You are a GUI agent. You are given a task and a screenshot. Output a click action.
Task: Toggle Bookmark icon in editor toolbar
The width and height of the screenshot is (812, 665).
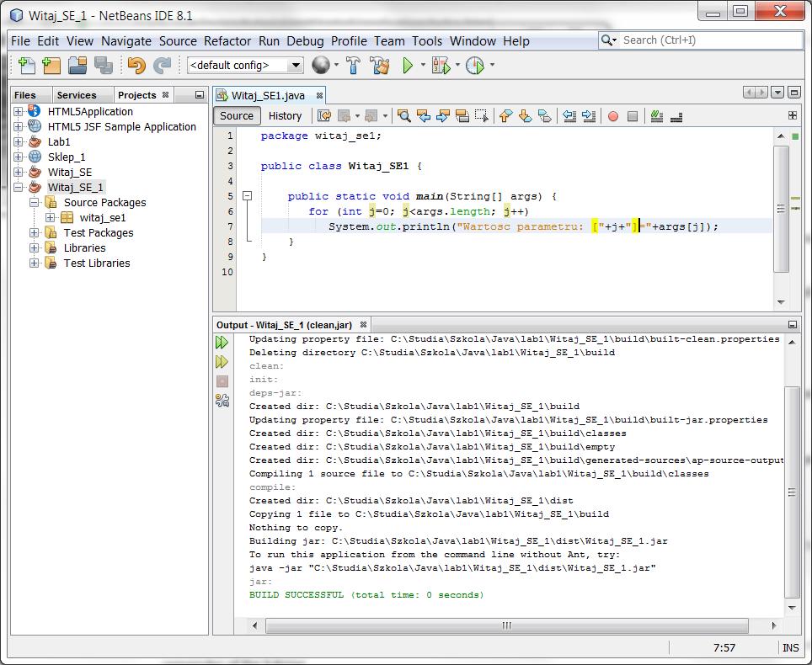pos(545,116)
